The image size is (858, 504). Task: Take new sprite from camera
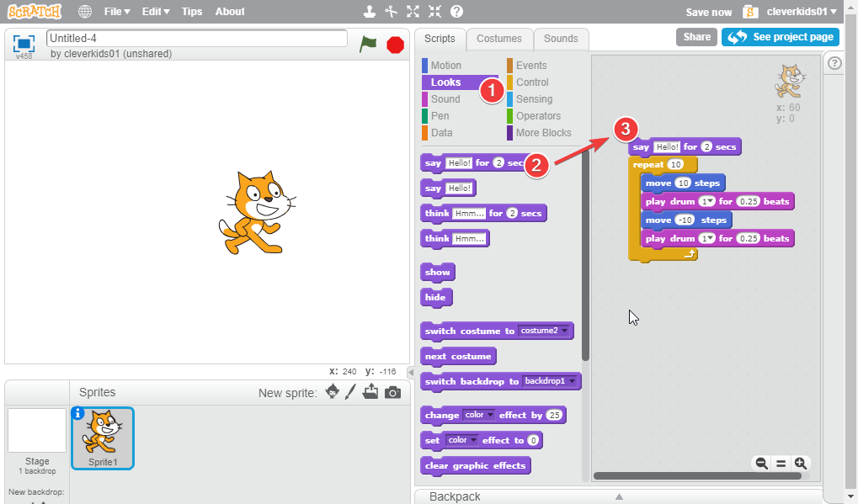pos(392,392)
